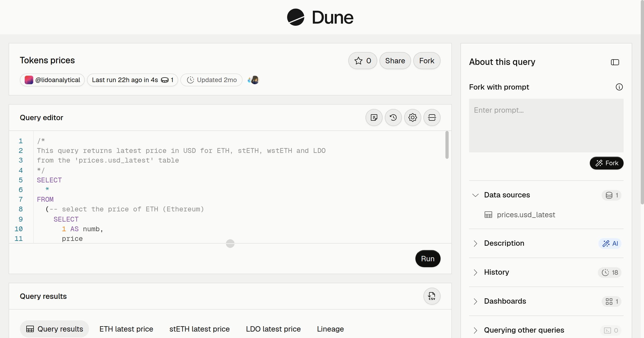This screenshot has height=338, width=644.
Task: Click the prices.usd_latest table icon
Action: 488,215
